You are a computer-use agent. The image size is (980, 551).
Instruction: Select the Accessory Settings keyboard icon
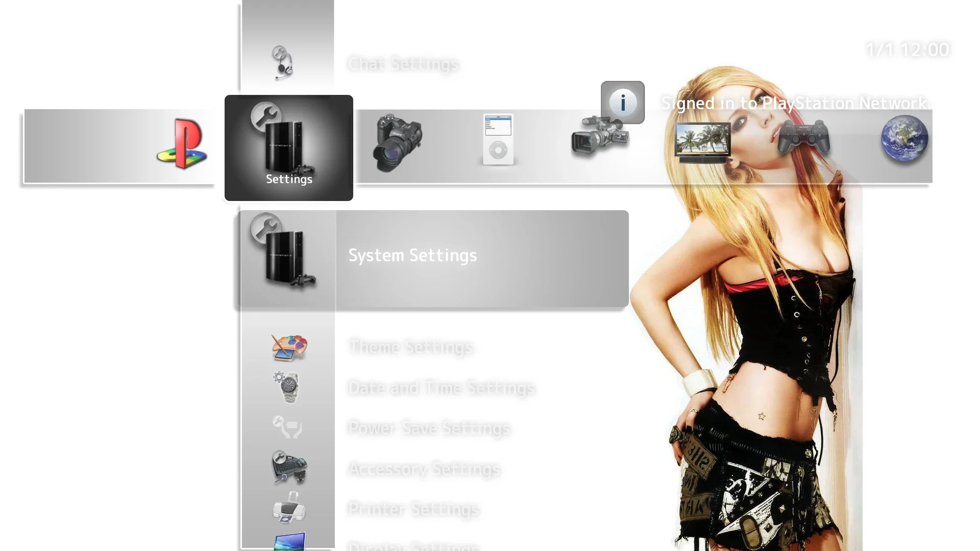289,467
